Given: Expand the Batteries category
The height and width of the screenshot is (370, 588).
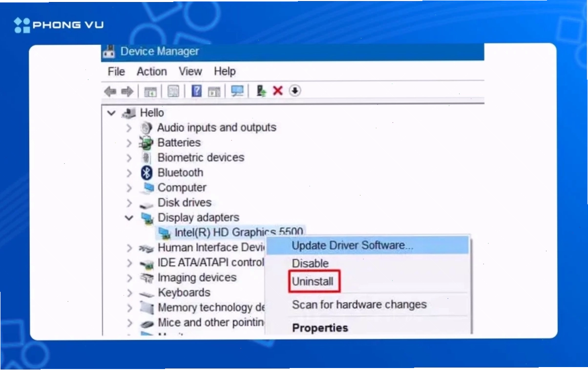Looking at the screenshot, I should click(x=129, y=143).
